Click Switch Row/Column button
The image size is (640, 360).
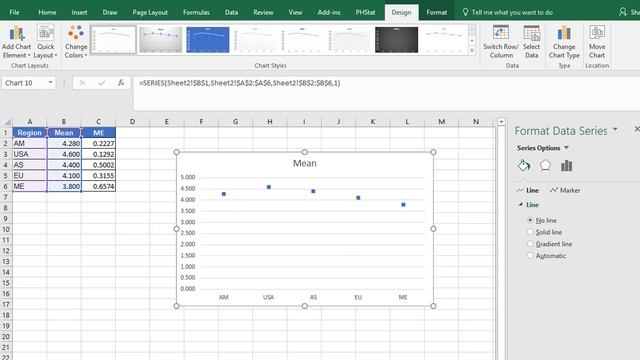(x=501, y=42)
